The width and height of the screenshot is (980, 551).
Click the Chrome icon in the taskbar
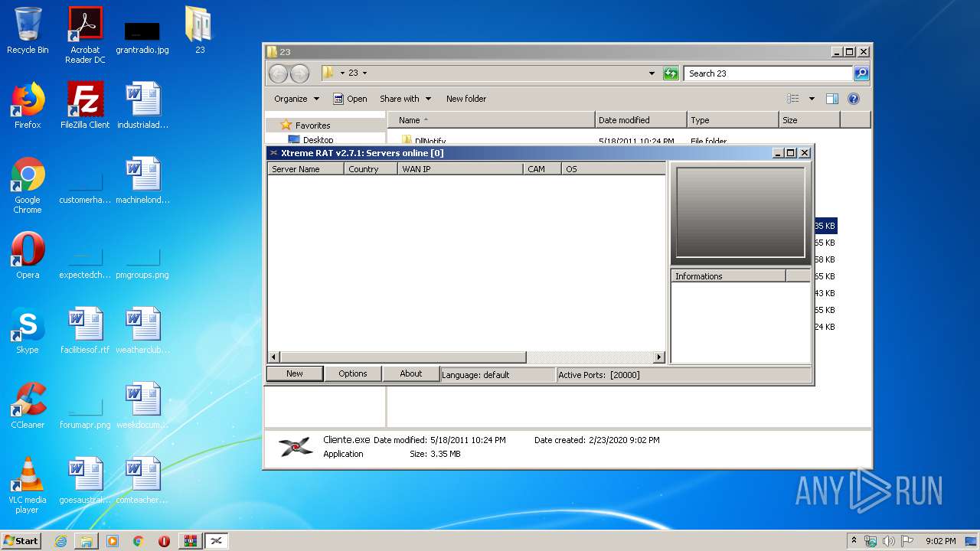coord(138,541)
